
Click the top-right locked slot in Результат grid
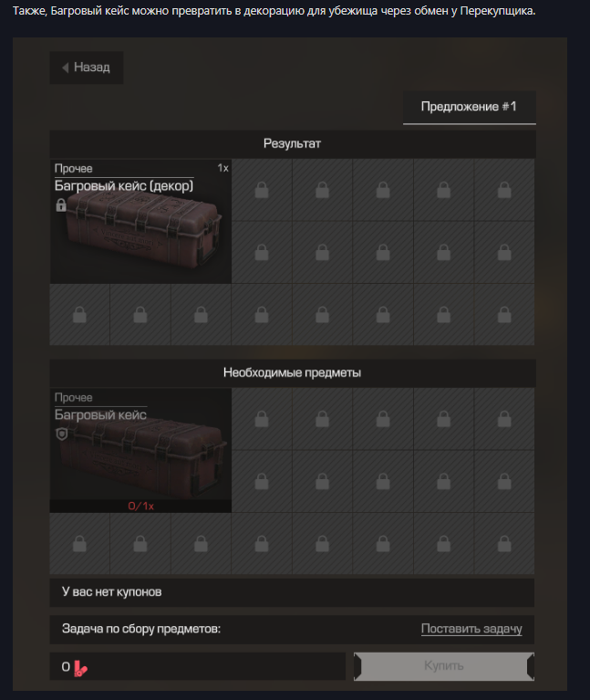pyautogui.click(x=504, y=190)
